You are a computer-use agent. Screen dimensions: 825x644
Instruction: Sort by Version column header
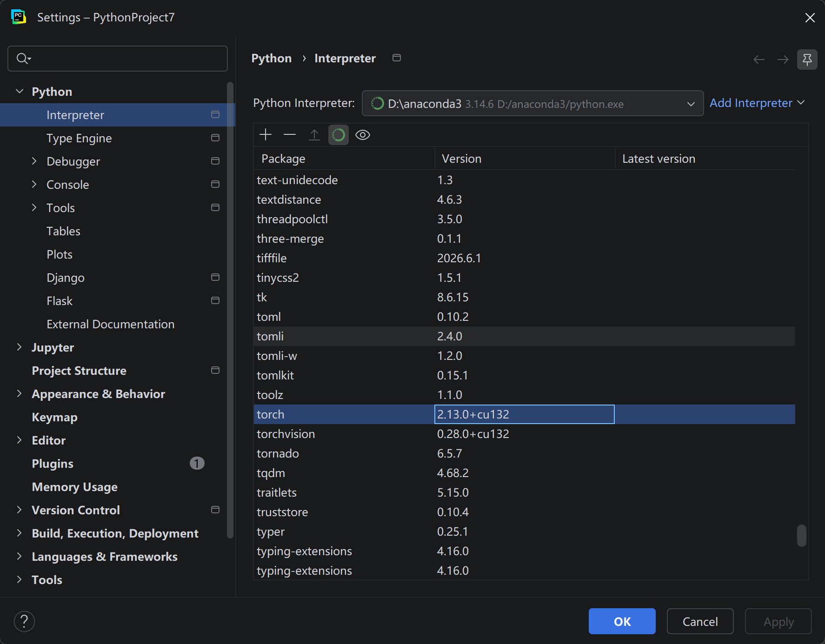525,159
